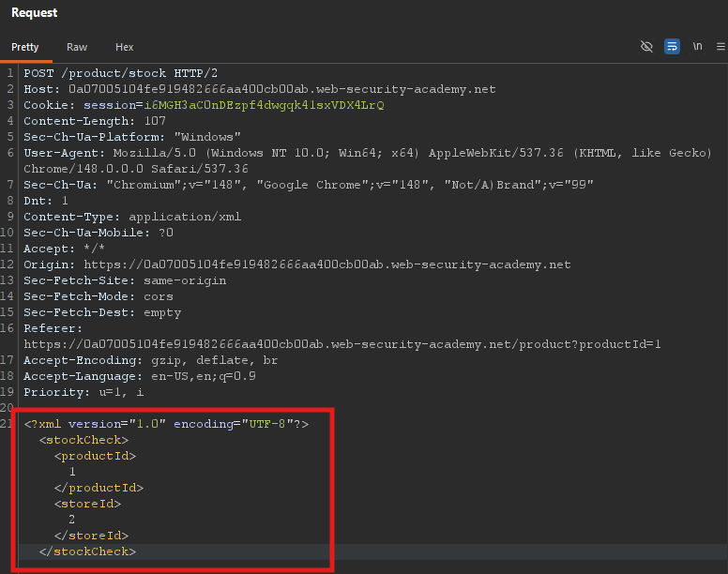Toggle the word wrap icon
Image resolution: width=728 pixels, height=574 pixels.
(672, 46)
